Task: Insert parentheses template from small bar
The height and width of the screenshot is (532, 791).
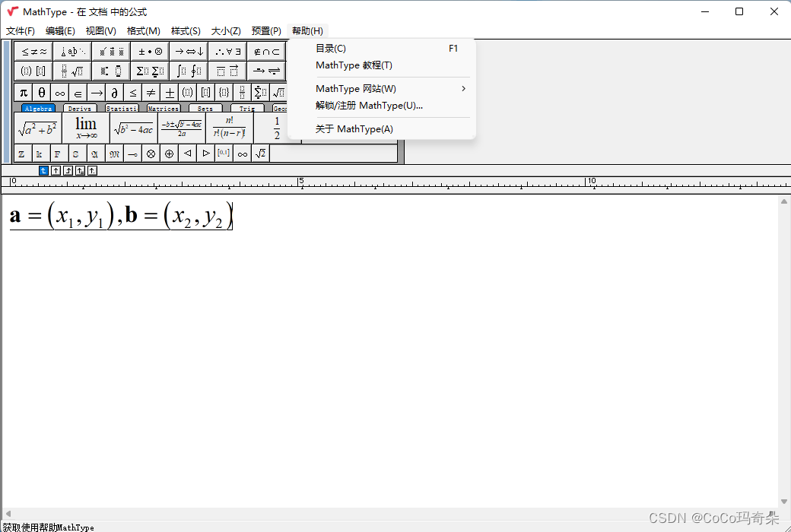Action: coord(188,93)
